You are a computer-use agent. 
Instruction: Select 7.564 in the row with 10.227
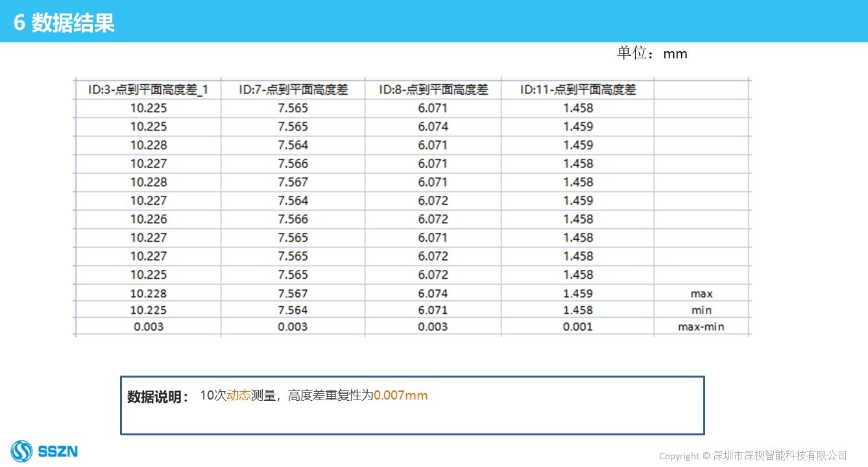click(293, 201)
